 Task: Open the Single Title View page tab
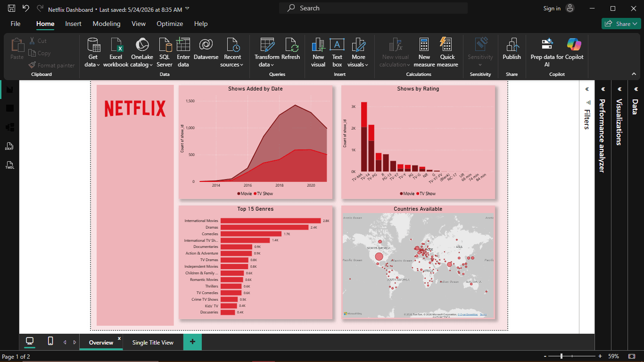(153, 343)
